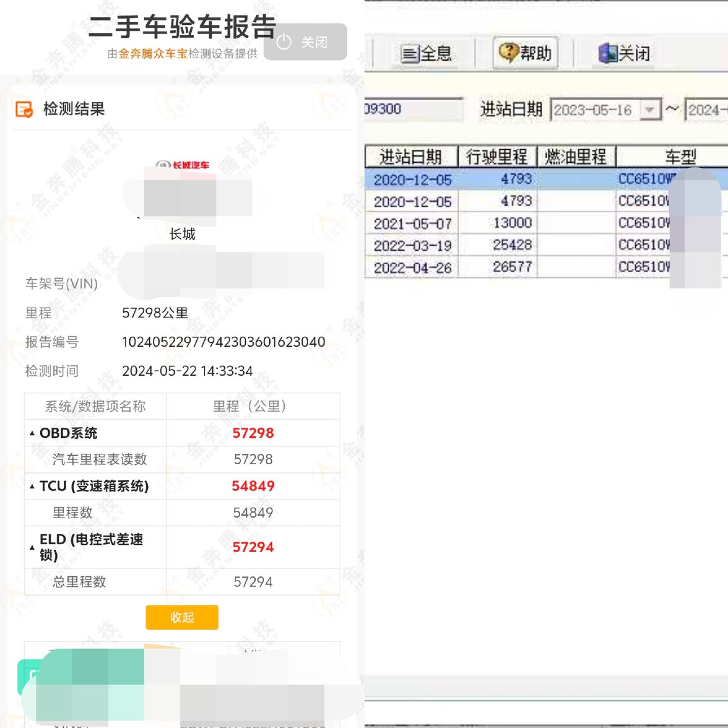Image resolution: width=728 pixels, height=728 pixels.
Task: Select the 2022-04-26 row
Action: point(546,267)
